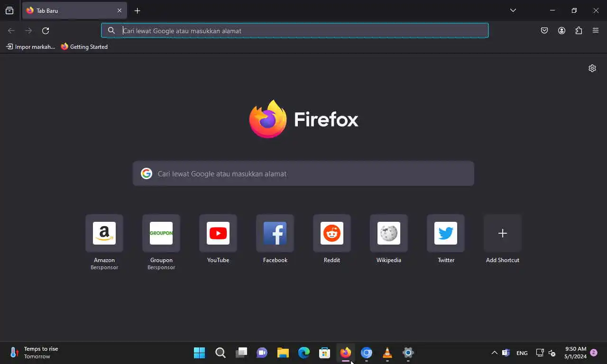This screenshot has height=364, width=607.
Task: Open the Firefox application menu
Action: pos(596,31)
